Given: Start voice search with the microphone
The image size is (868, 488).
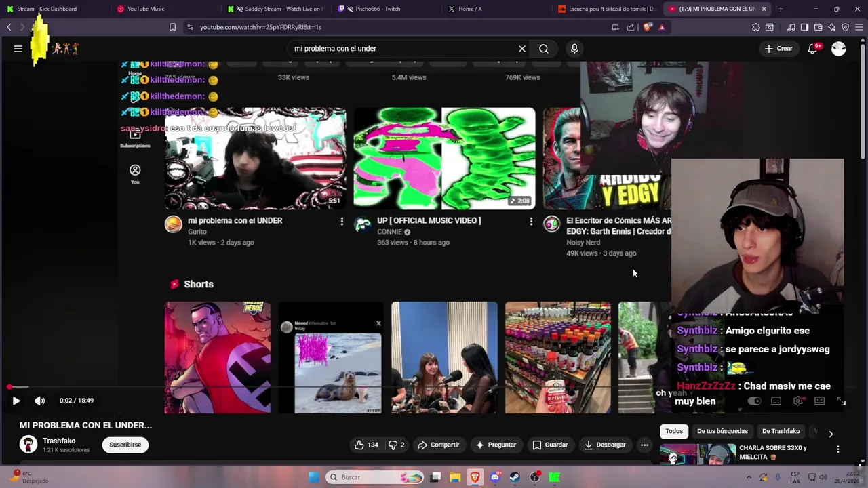Looking at the screenshot, I should click(574, 49).
